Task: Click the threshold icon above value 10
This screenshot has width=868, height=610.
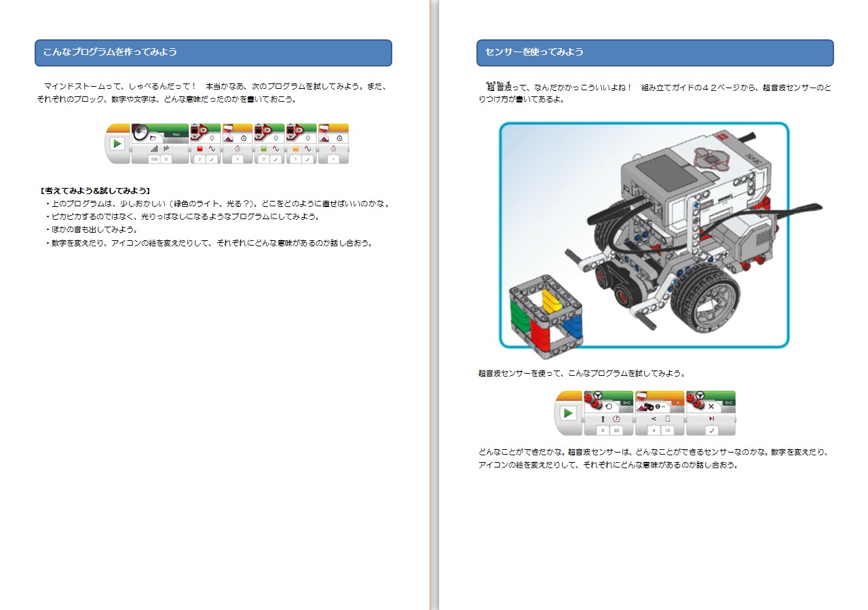Action: [667, 419]
